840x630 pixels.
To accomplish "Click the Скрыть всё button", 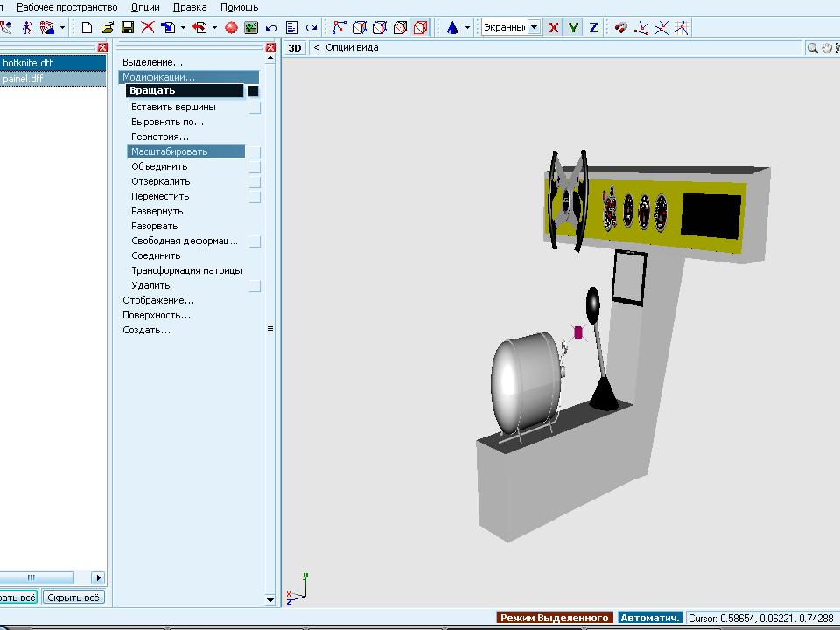I will [x=73, y=598].
